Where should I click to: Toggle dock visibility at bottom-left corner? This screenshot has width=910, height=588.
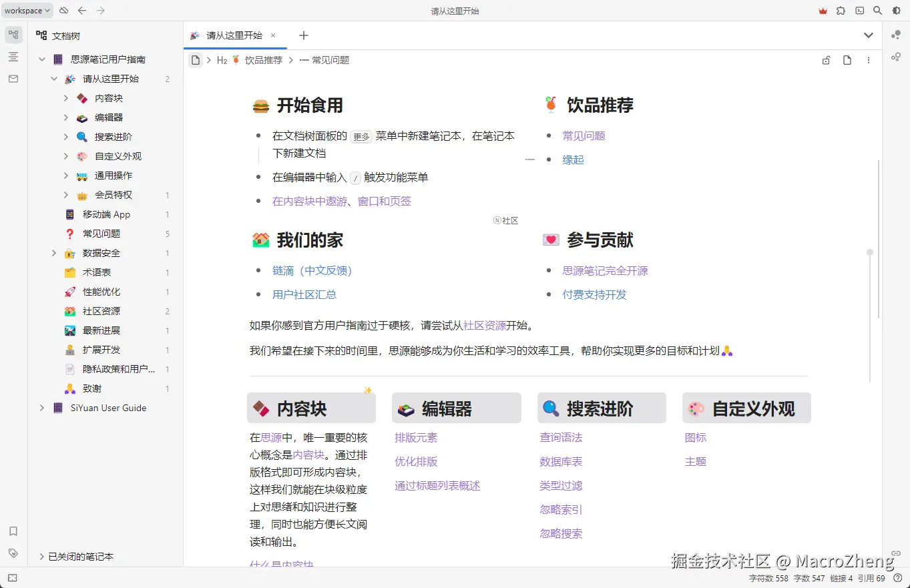point(13,578)
